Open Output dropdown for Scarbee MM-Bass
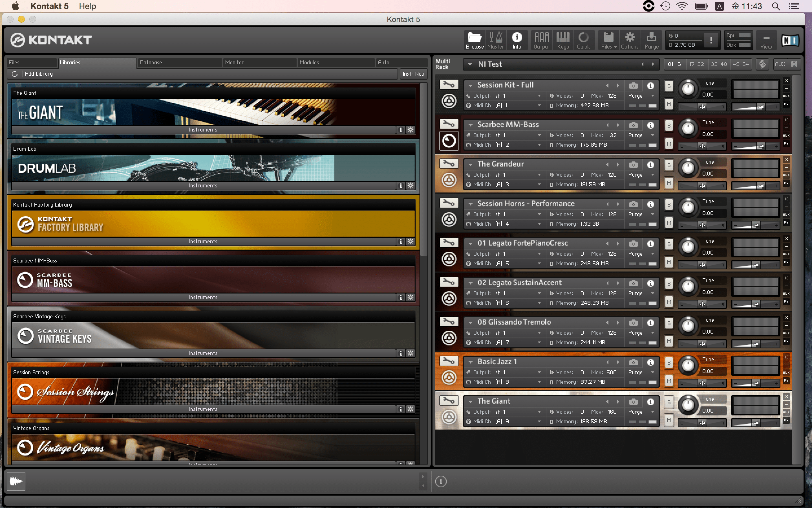 [x=539, y=135]
